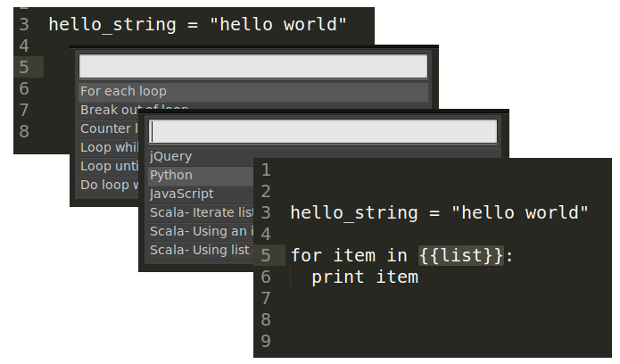The image size is (620, 364).
Task: Choose the highlighted Python entry
Action: coord(171,175)
